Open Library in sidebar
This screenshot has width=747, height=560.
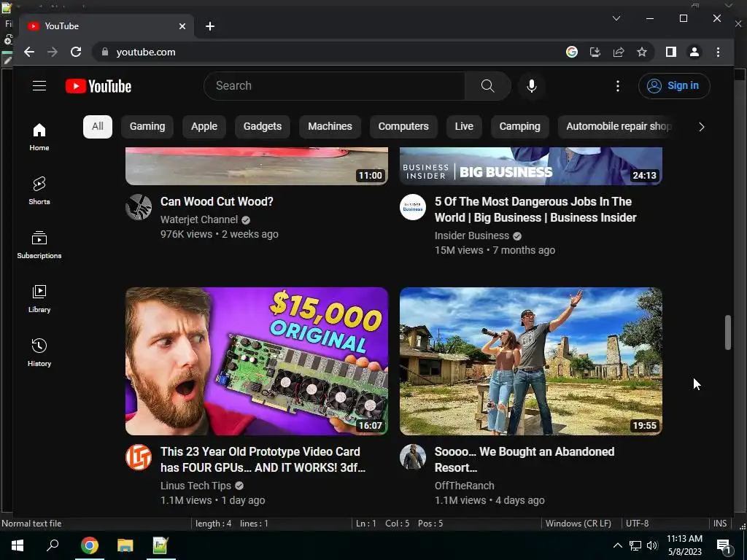pyautogui.click(x=39, y=298)
